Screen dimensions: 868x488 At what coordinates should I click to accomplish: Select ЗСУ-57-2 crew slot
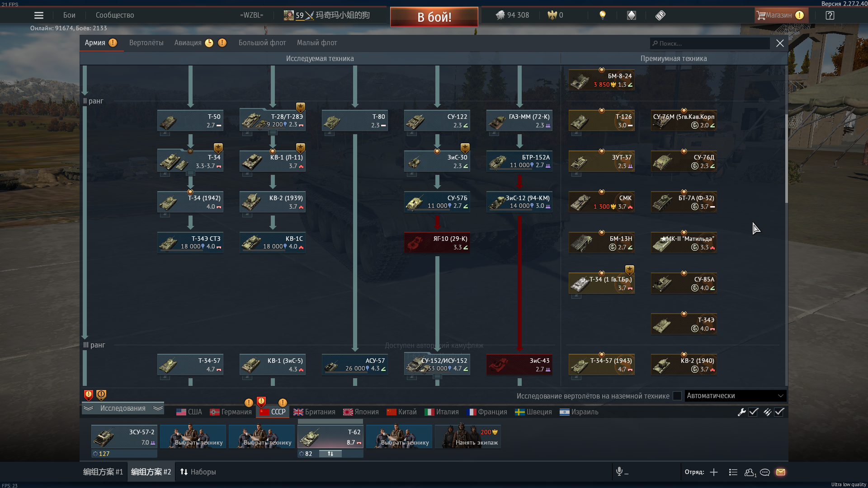(124, 436)
